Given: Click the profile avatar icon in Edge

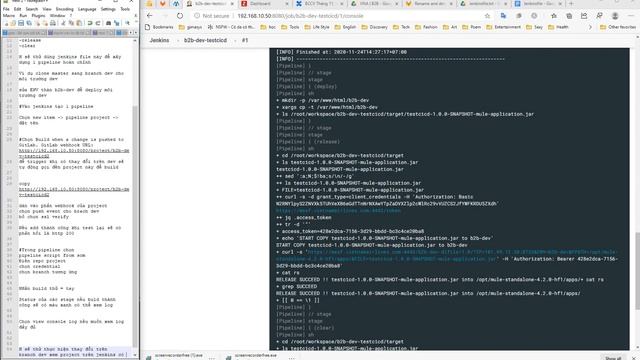Looking at the screenshot, I should click(615, 16).
